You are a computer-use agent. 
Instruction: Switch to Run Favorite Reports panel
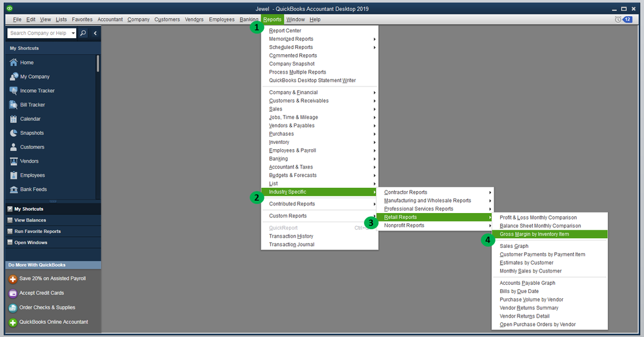[52, 231]
